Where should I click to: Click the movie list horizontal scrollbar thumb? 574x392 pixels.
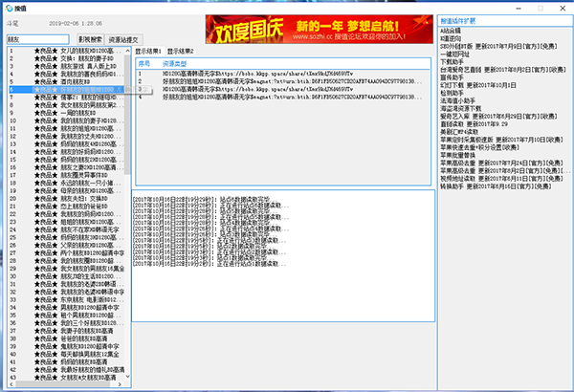(62, 384)
